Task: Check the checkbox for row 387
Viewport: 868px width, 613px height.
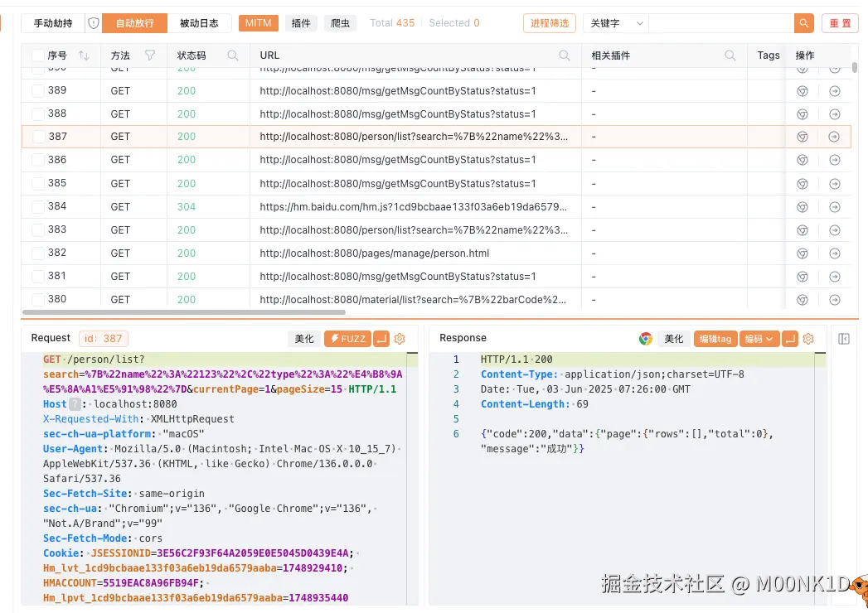Action: pyautogui.click(x=39, y=137)
